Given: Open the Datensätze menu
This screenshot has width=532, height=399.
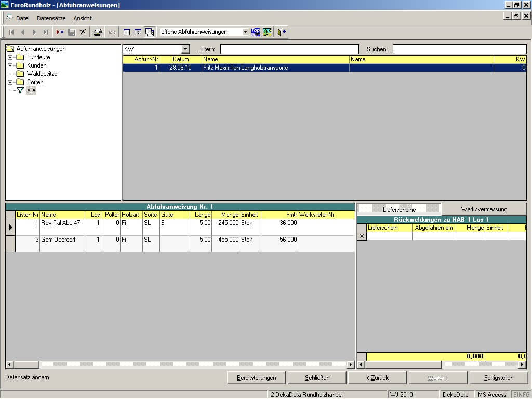Looking at the screenshot, I should pos(51,18).
